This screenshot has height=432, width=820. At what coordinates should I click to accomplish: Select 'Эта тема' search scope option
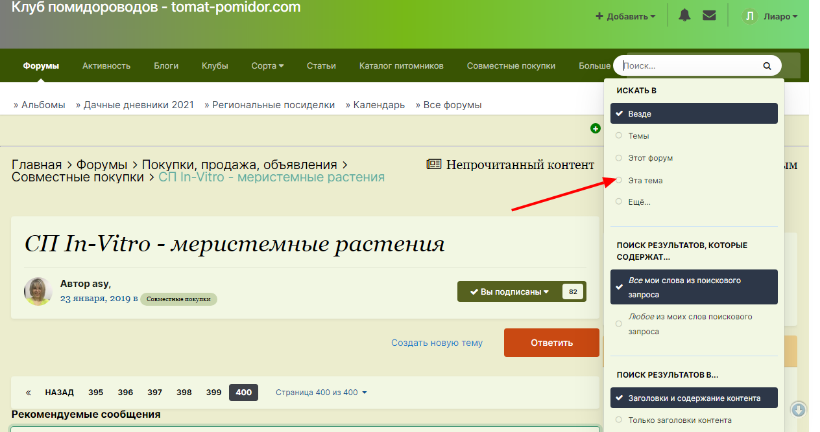tap(644, 180)
